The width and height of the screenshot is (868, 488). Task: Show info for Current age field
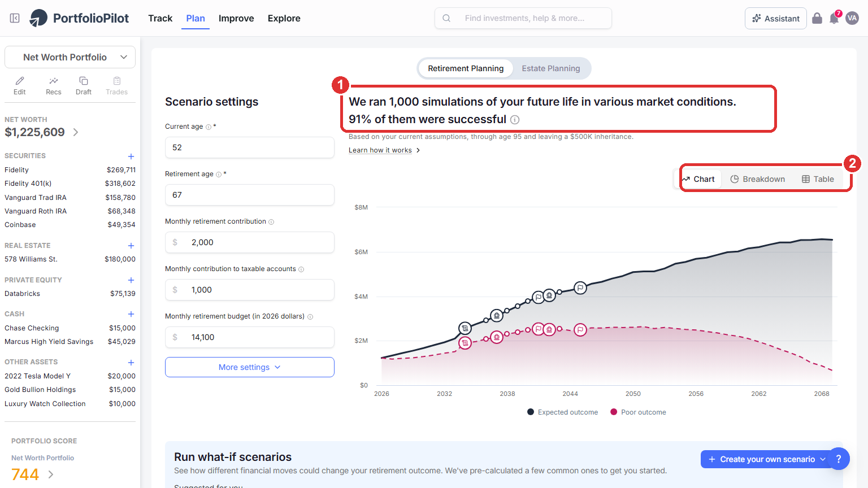[x=209, y=127]
